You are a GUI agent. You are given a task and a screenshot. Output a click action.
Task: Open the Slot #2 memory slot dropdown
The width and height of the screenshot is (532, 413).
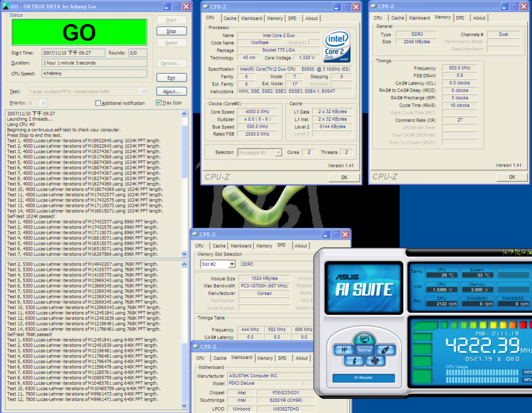pos(232,264)
